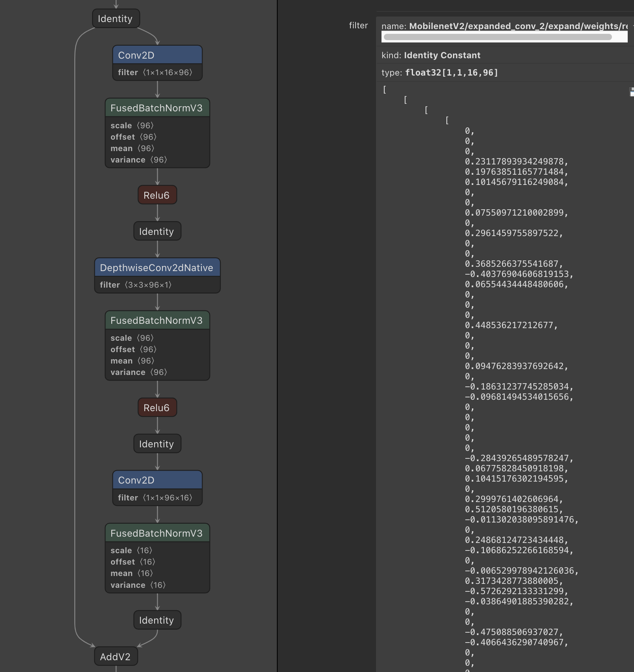Click tensor value 0.2999761402606964
634x672 pixels.
coord(514,499)
